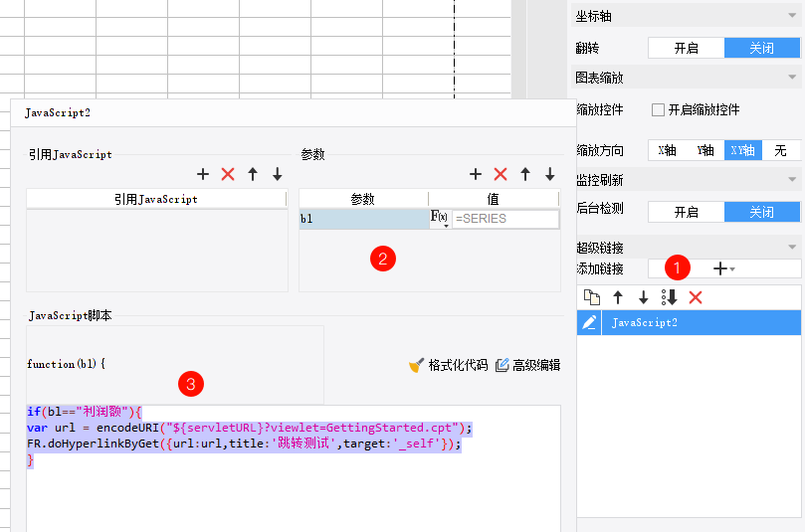Click the FR.doHyperlinkByGet code line
Screen dimensions: 805x532
(244, 443)
